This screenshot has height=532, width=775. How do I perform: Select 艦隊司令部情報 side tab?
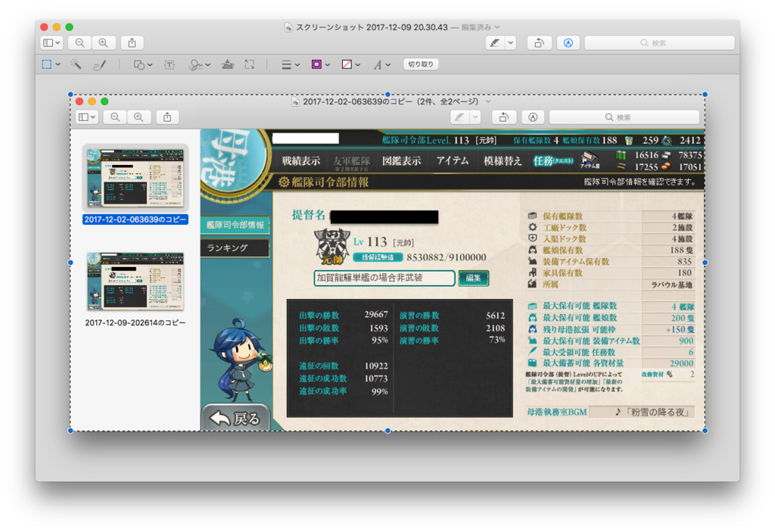click(235, 225)
